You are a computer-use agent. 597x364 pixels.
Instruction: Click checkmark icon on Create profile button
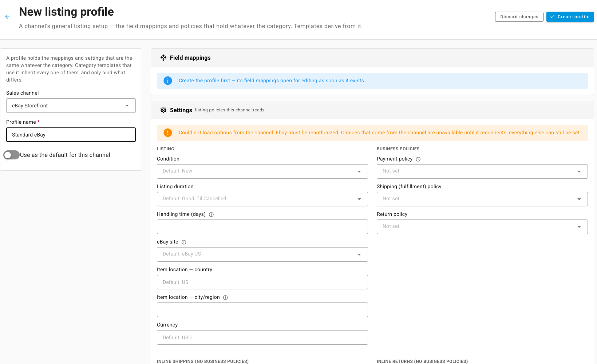(x=553, y=17)
